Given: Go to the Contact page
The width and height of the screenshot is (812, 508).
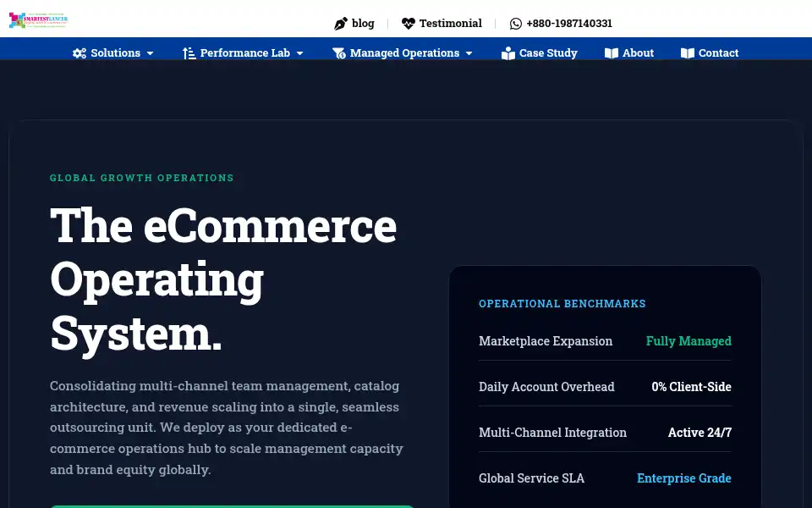Looking at the screenshot, I should pos(718,52).
